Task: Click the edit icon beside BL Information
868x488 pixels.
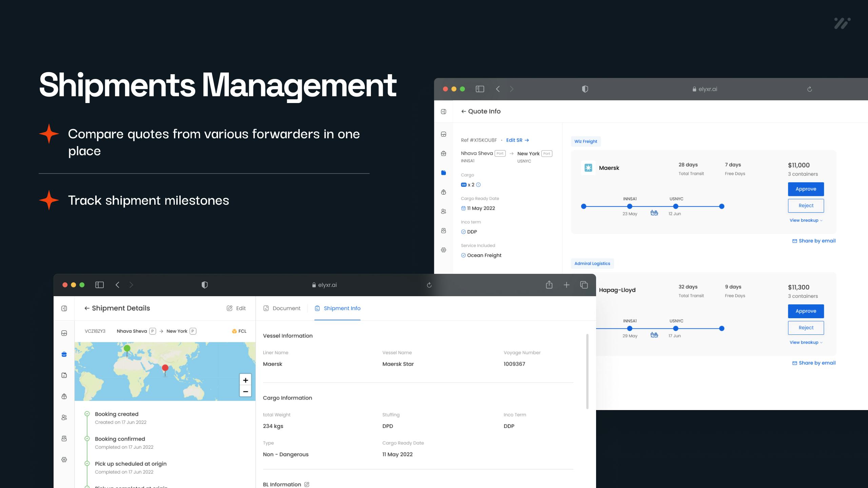Action: pos(306,484)
